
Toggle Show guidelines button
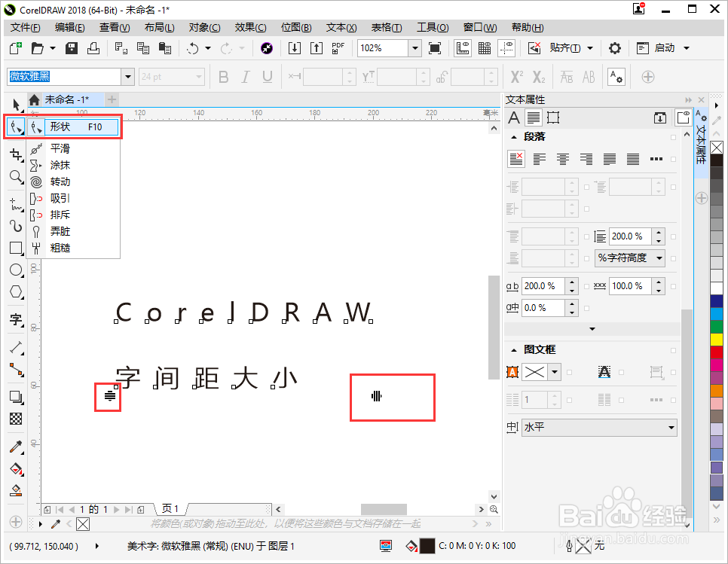(506, 47)
